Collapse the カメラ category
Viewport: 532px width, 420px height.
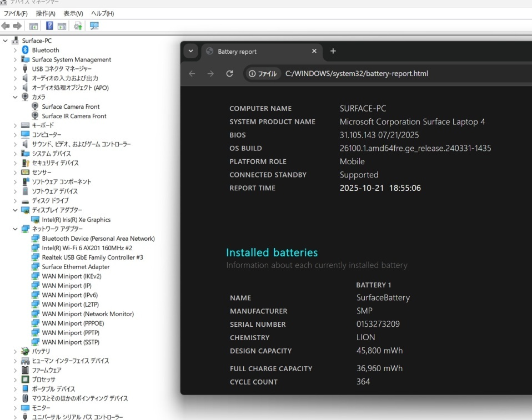[16, 97]
